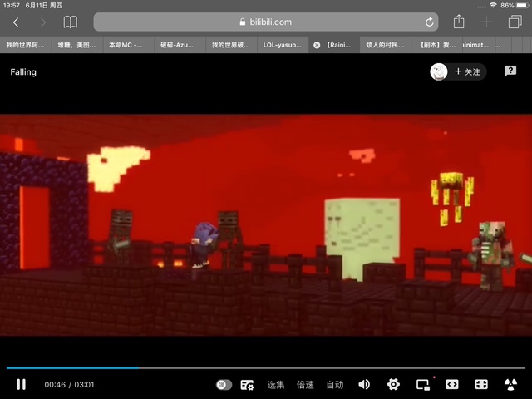Go back with the Safari back arrow

click(16, 22)
